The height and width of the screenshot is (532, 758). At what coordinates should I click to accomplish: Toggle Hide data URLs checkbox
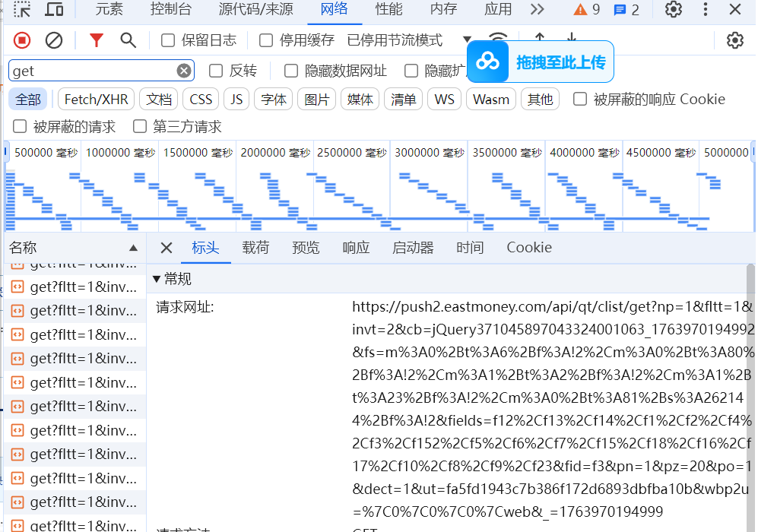(291, 71)
